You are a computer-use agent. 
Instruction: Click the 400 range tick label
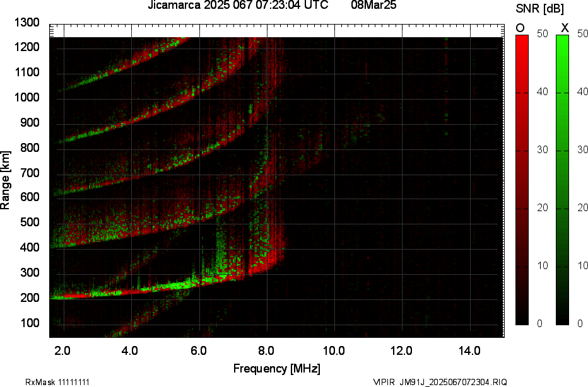29,247
